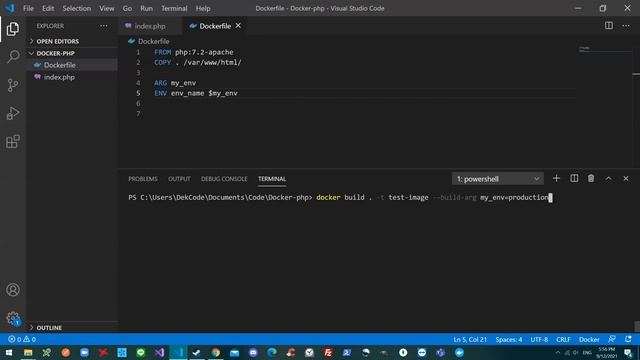Open Windows action center notification icon
Viewport: 640px width, 360px height.
click(629, 353)
